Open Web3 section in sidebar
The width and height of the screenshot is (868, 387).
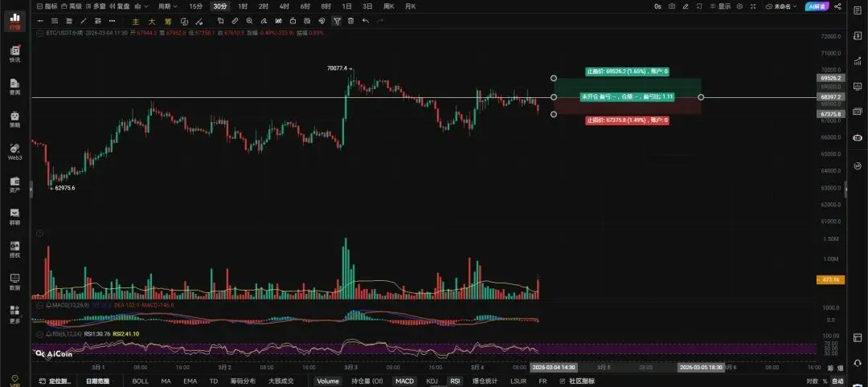14,152
